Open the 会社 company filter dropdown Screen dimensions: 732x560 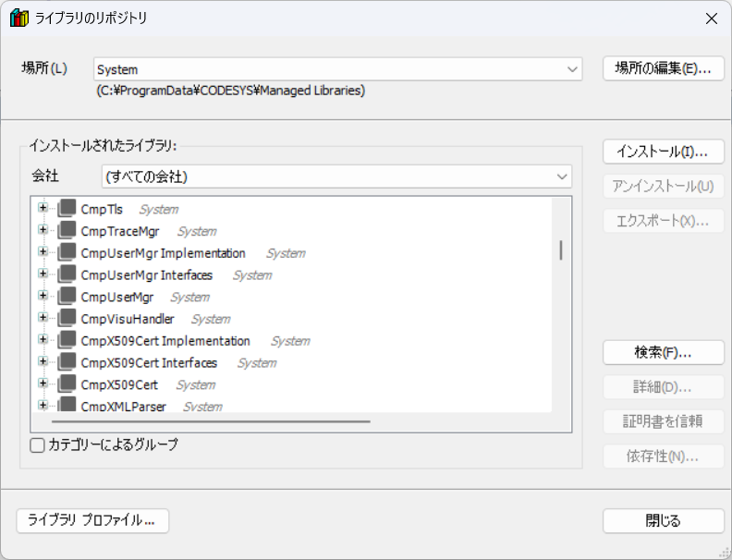pos(336,177)
